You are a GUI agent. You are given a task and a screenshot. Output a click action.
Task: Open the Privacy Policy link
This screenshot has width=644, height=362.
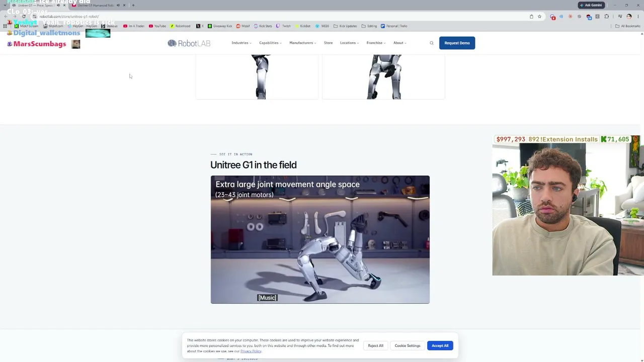pos(251,351)
